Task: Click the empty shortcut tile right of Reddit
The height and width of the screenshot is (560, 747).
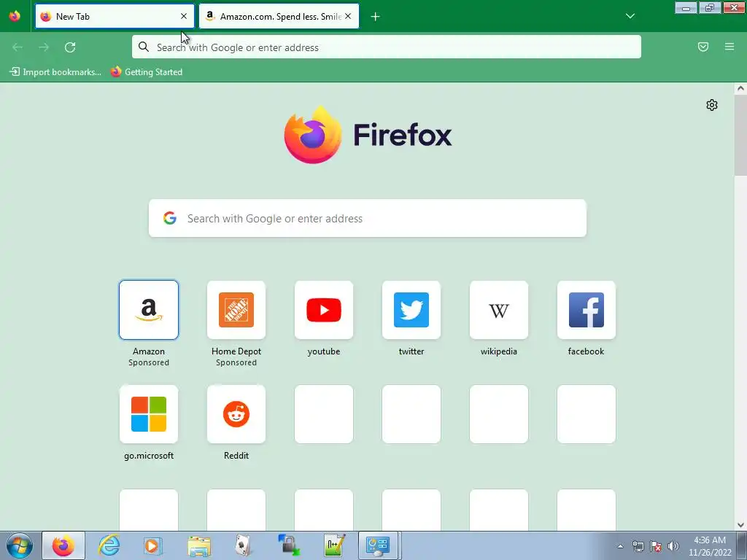Action: [324, 414]
